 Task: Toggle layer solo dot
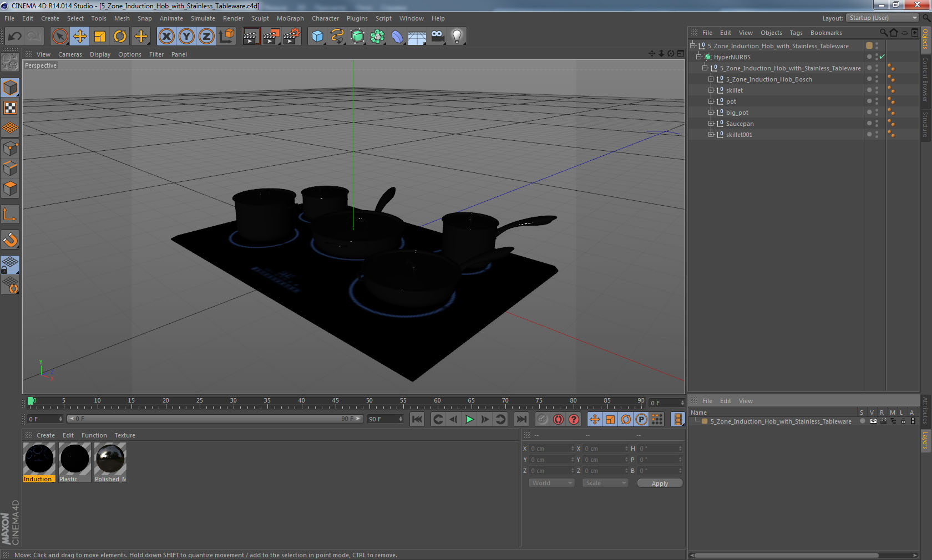pos(862,421)
